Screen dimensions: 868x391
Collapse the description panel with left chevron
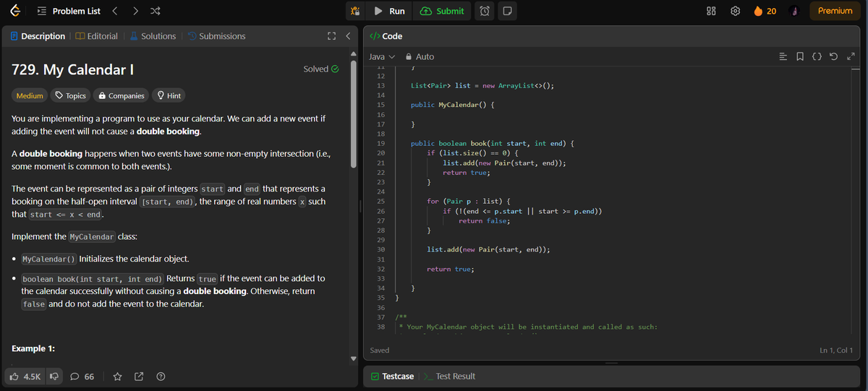click(347, 36)
